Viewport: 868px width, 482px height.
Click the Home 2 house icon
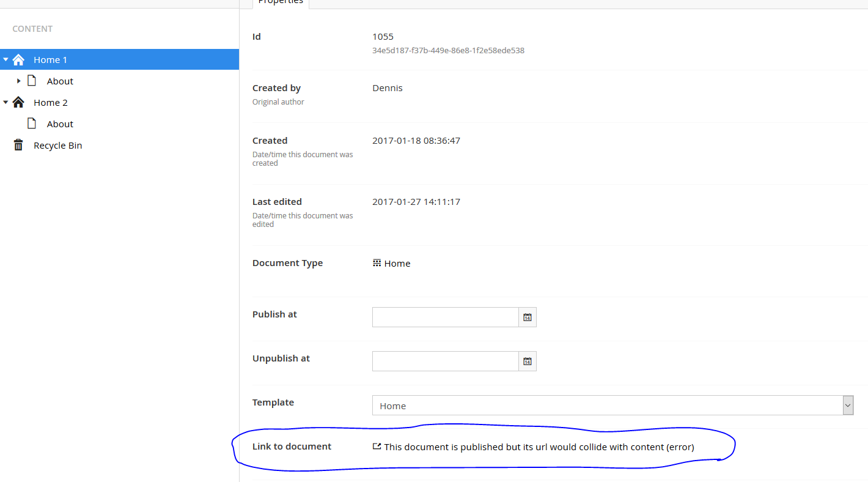tap(18, 102)
